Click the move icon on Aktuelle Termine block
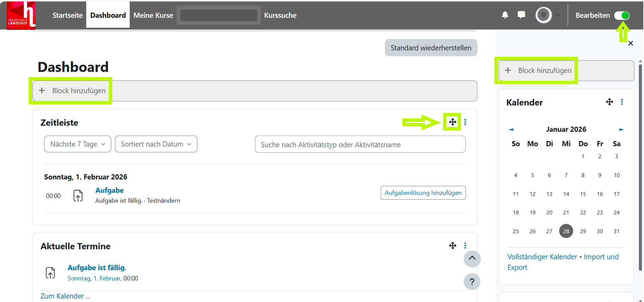 coord(452,246)
